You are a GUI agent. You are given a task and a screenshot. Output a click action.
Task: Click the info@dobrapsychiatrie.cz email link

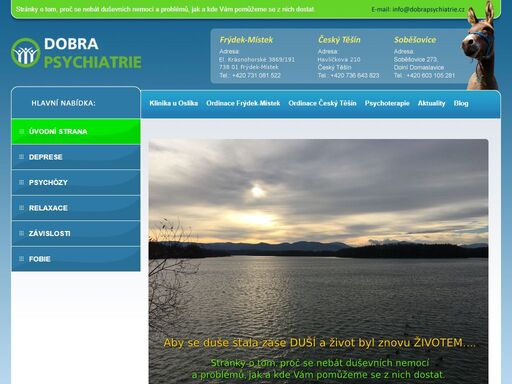click(429, 9)
